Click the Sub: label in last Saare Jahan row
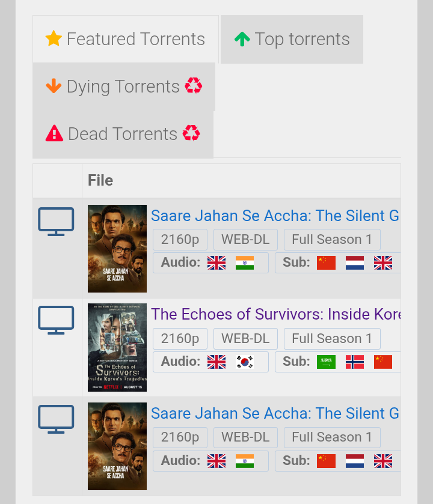The height and width of the screenshot is (504, 433). (x=296, y=460)
